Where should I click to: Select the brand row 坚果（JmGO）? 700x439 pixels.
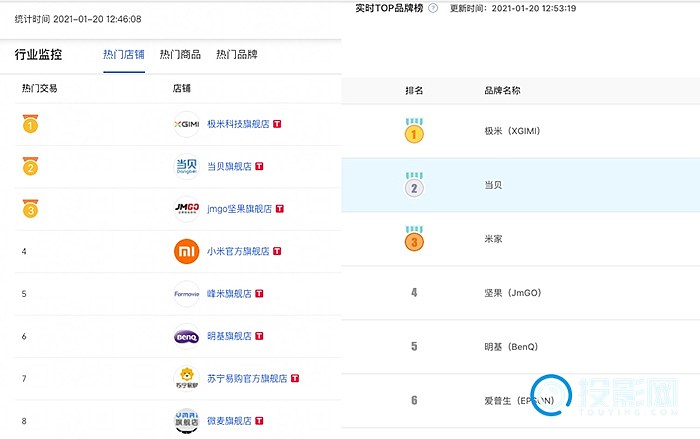click(521, 293)
